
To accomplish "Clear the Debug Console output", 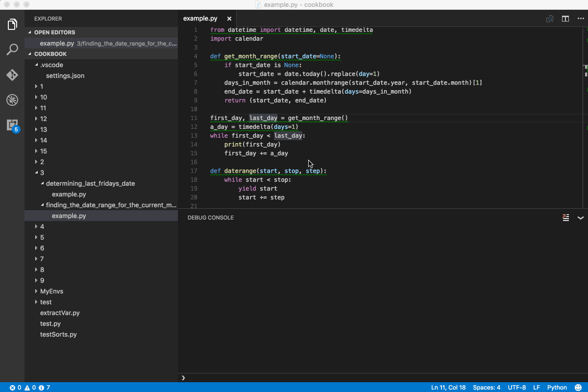I will pos(566,218).
